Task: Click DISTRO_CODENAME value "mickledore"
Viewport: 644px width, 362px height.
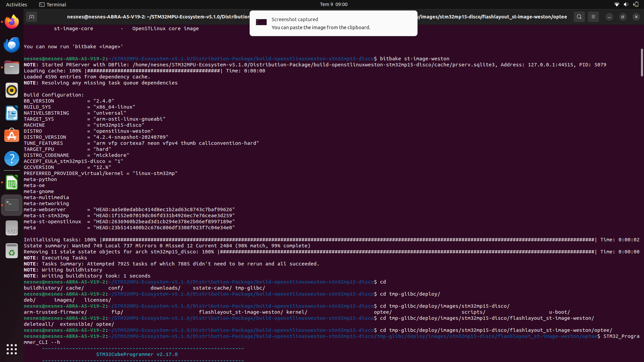Action: [x=111, y=155]
